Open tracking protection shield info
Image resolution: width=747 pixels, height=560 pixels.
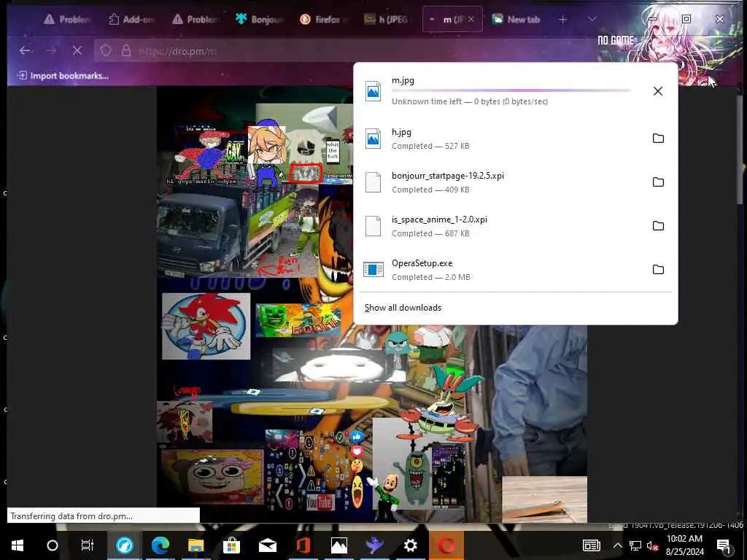[106, 50]
